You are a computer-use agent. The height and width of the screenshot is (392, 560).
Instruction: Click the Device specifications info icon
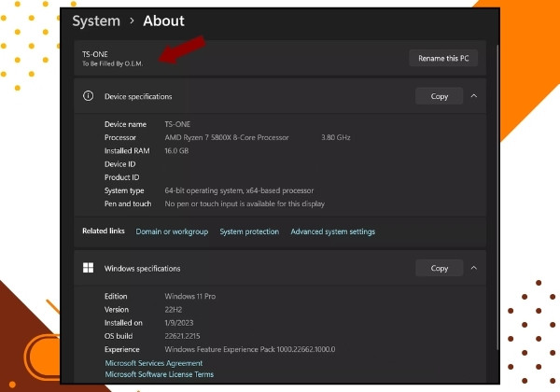tap(89, 96)
